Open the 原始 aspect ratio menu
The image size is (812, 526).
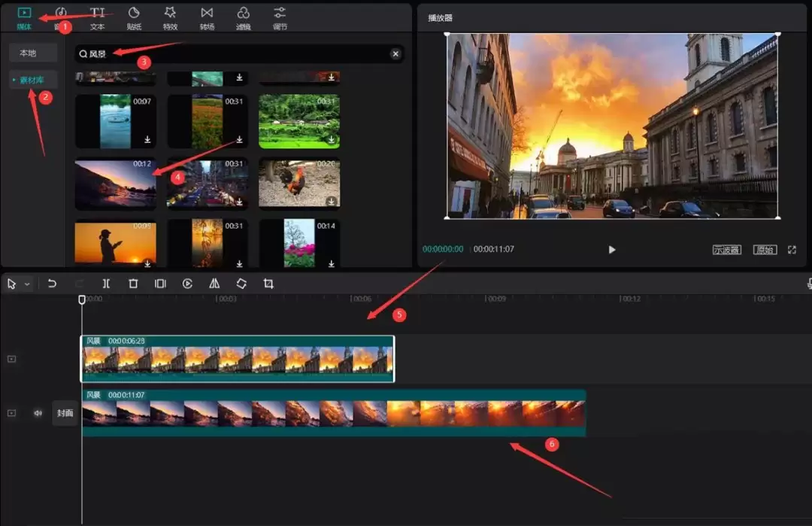click(765, 250)
